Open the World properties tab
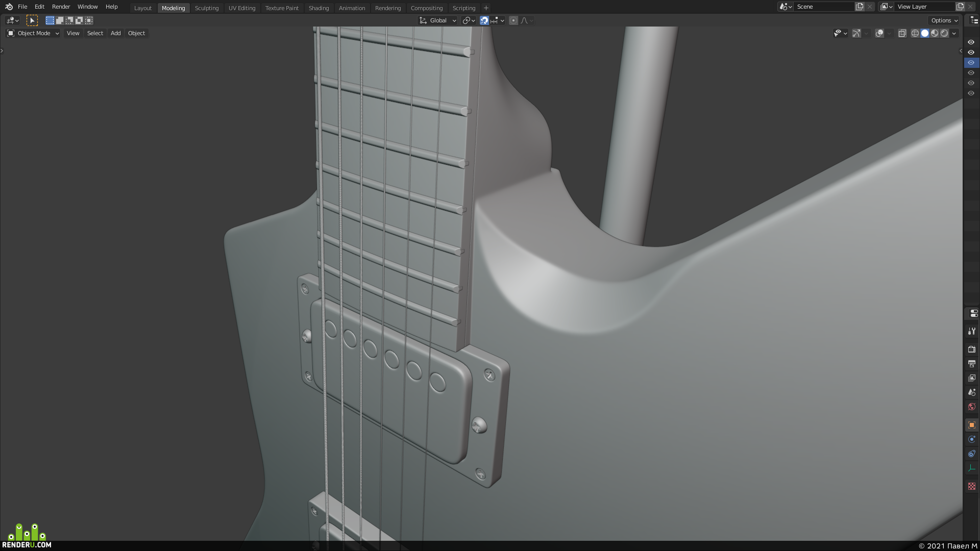This screenshot has height=551, width=980. [971, 407]
